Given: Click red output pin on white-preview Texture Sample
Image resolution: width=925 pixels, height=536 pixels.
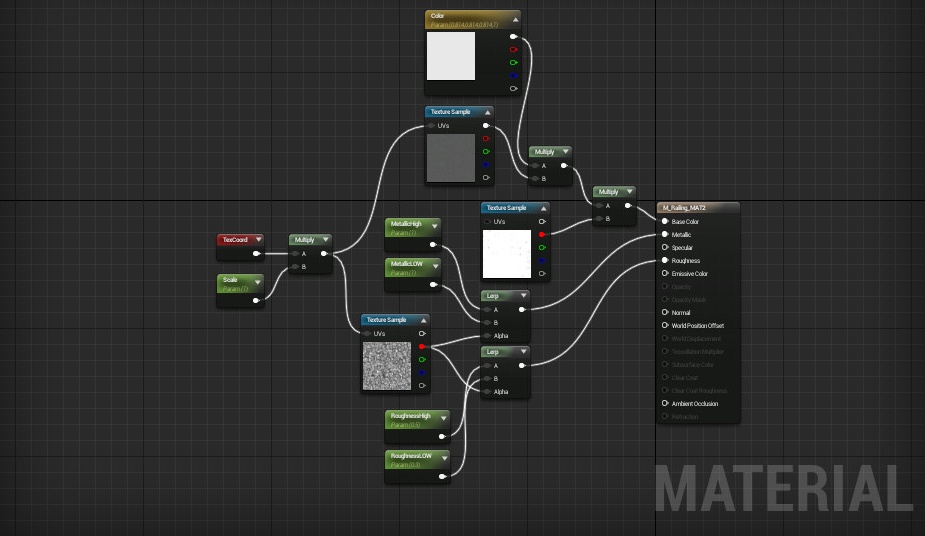Looking at the screenshot, I should coord(542,235).
